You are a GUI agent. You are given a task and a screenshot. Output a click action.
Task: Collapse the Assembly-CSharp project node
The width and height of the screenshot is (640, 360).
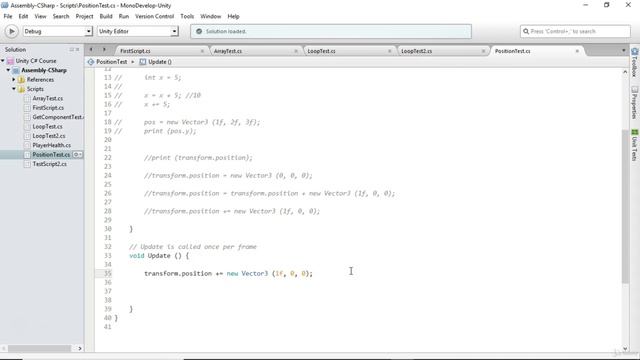[8, 70]
